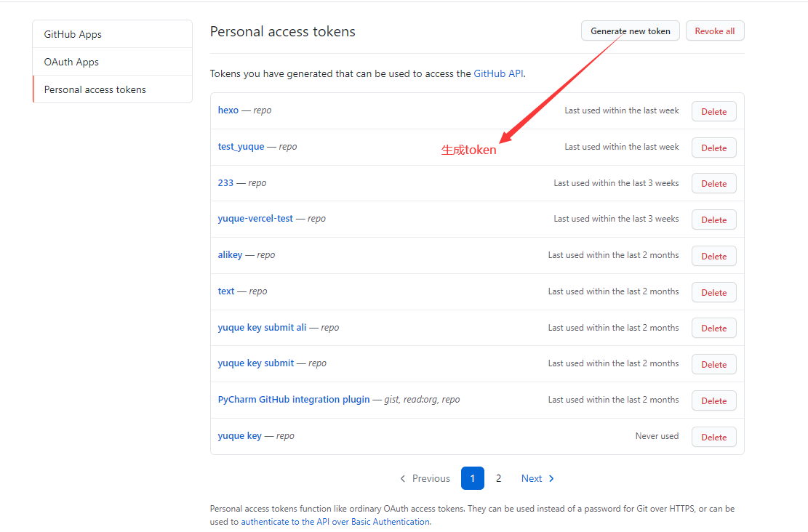
Task: Open the GitHub API link
Action: click(x=498, y=73)
